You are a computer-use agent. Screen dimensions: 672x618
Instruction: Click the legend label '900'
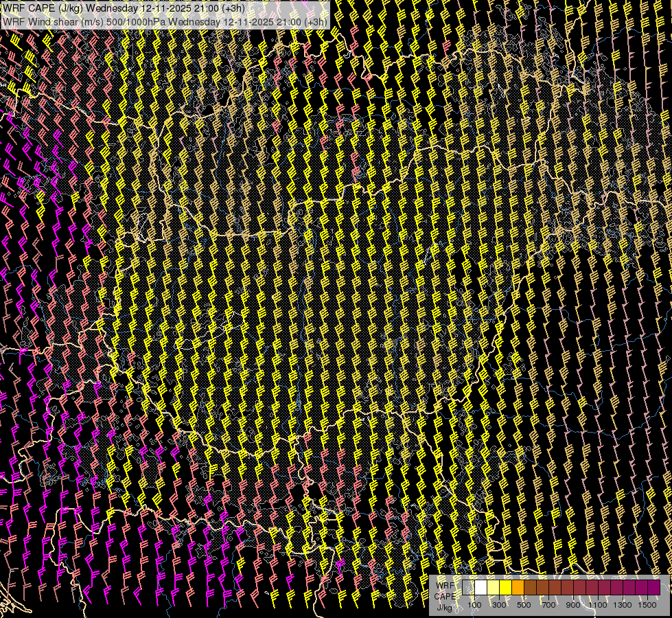573,605
